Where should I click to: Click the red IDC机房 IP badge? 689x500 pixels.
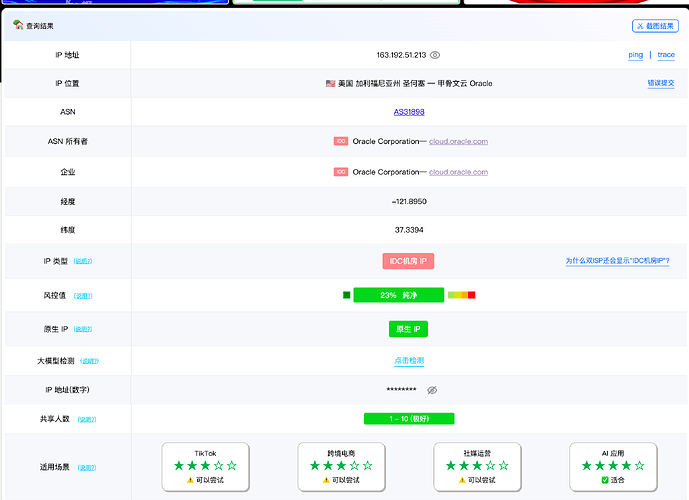pos(408,261)
